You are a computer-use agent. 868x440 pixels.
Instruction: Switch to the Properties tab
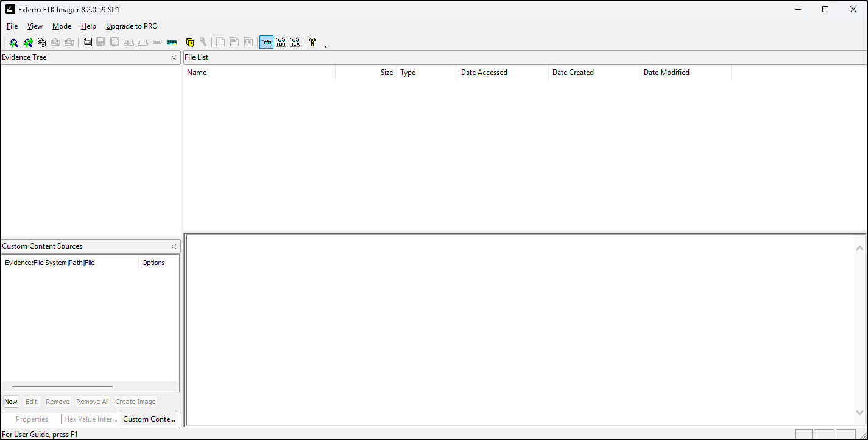[32, 419]
